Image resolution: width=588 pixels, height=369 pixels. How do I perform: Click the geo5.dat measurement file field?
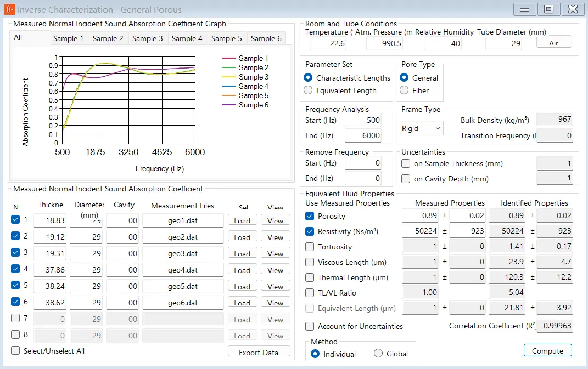(x=183, y=286)
